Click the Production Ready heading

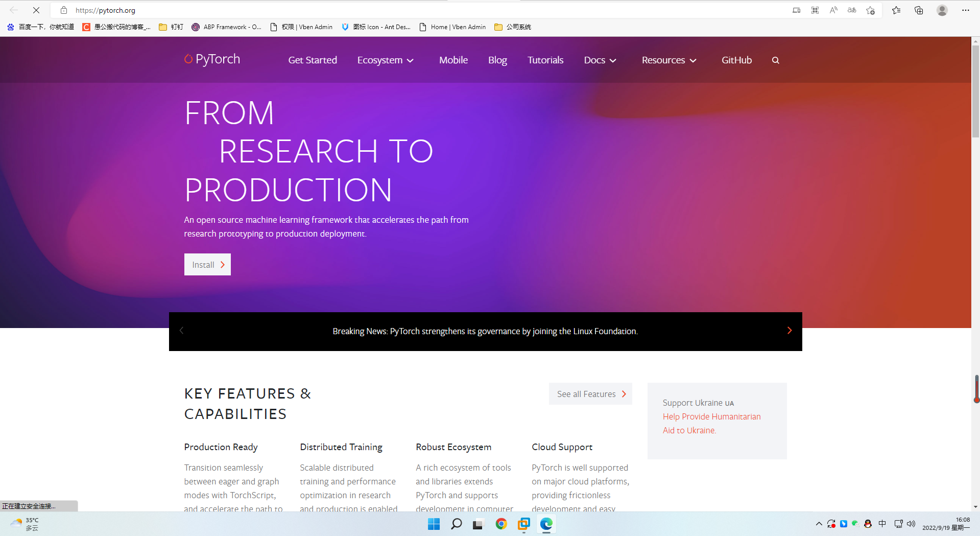[221, 447]
